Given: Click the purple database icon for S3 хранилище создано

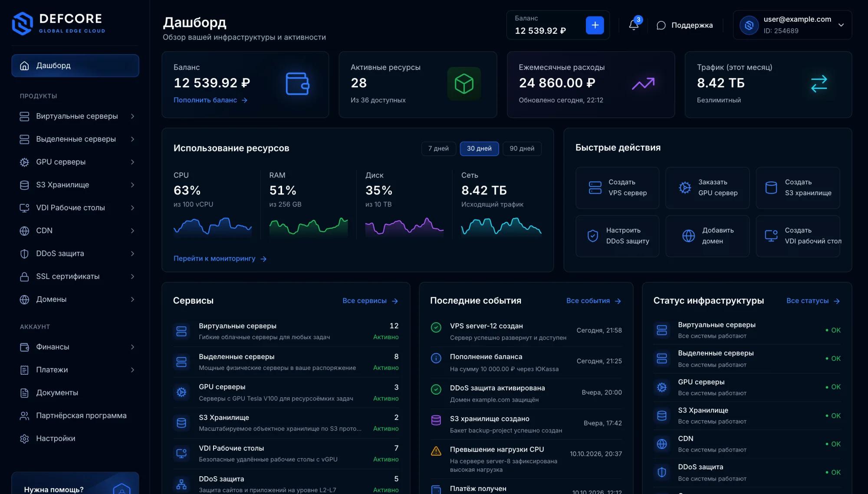Looking at the screenshot, I should [x=436, y=420].
